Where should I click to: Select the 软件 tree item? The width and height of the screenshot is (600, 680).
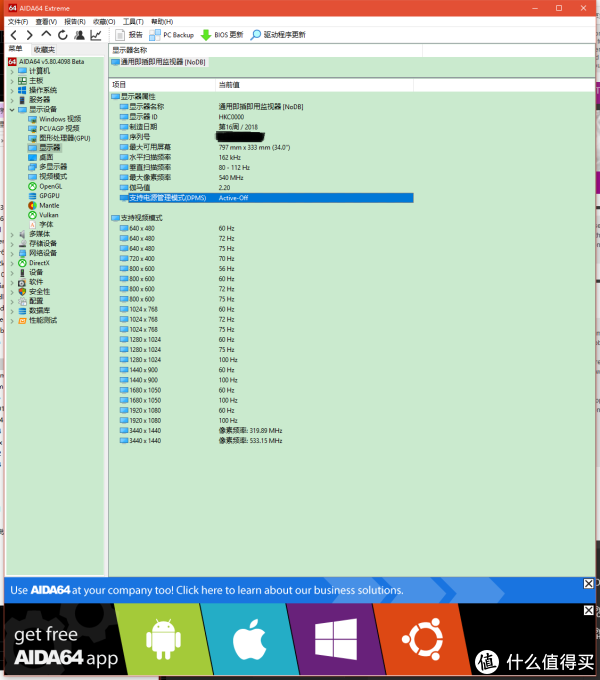click(x=31, y=282)
